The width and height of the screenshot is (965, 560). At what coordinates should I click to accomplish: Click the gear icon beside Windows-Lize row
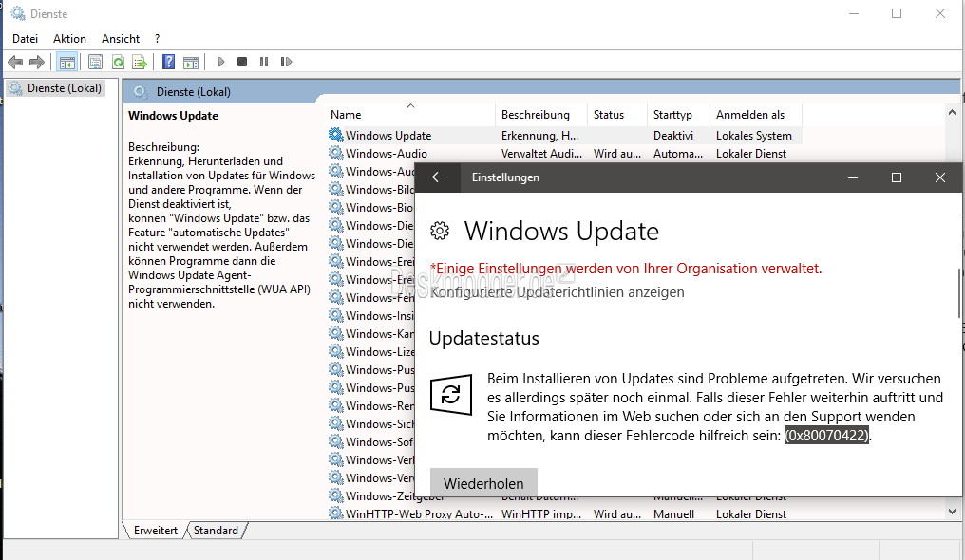pos(336,351)
